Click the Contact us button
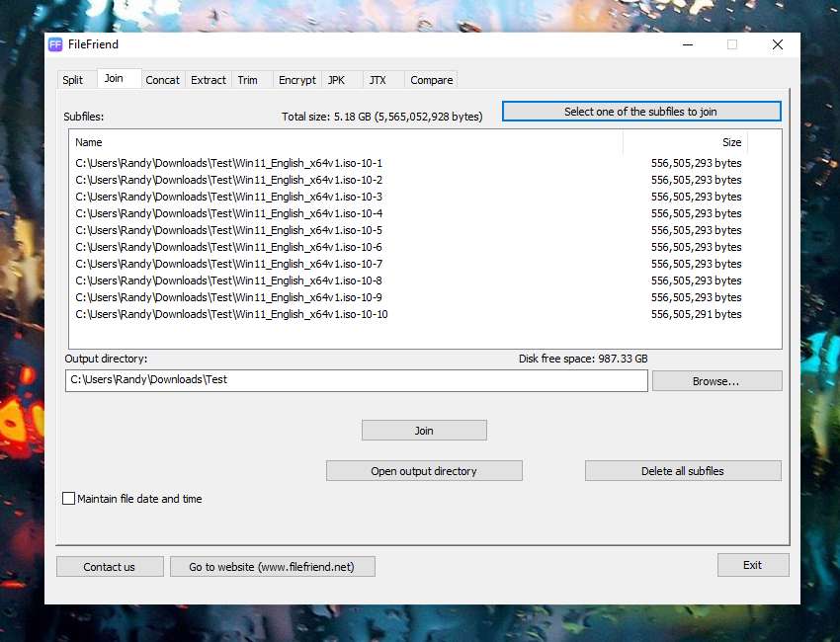Viewport: 840px width, 642px height. 110,567
